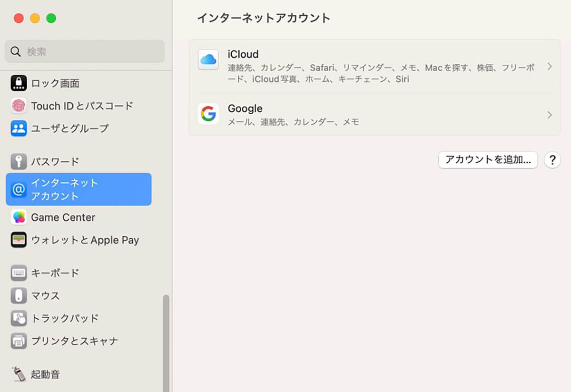The width and height of the screenshot is (571, 392).
Task: Click the iCloud account title text
Action: pos(243,54)
